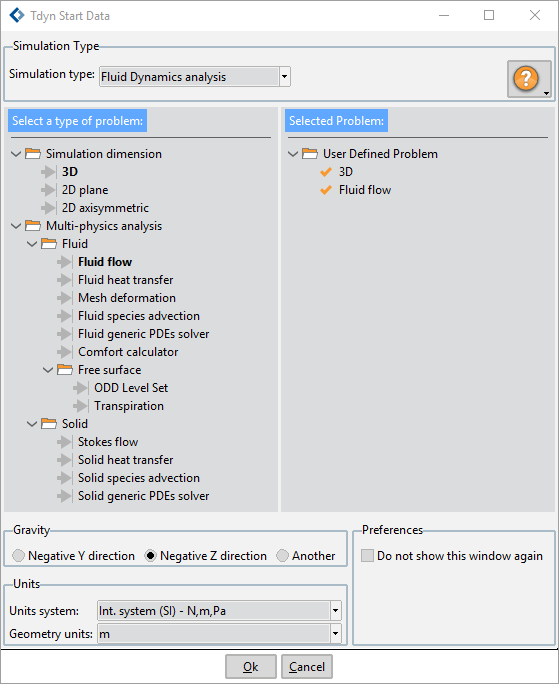Pick Solid heat transfer label
Image resolution: width=559 pixels, height=684 pixels.
pyautogui.click(x=126, y=460)
